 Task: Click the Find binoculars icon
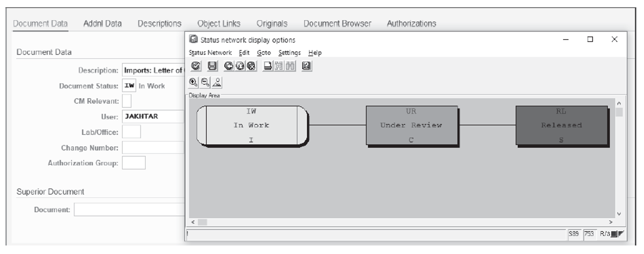pos(279,66)
